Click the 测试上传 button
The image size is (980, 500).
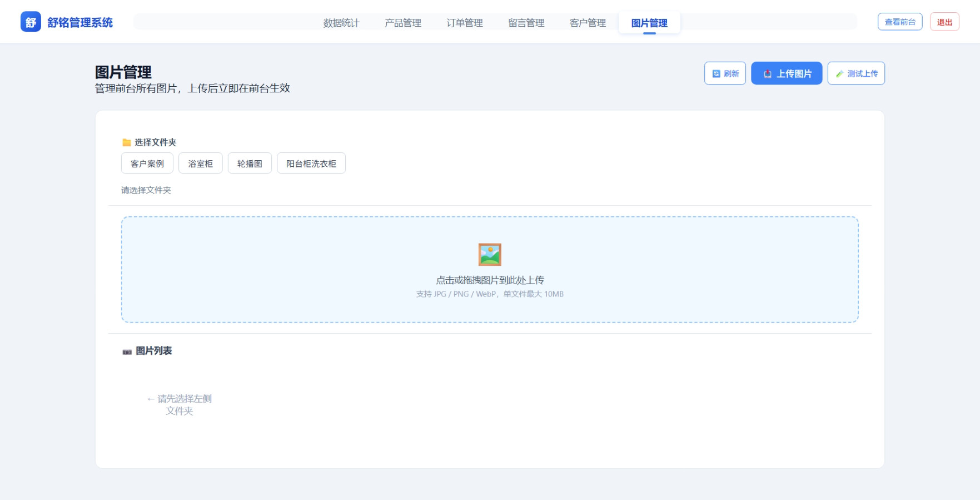[856, 73]
